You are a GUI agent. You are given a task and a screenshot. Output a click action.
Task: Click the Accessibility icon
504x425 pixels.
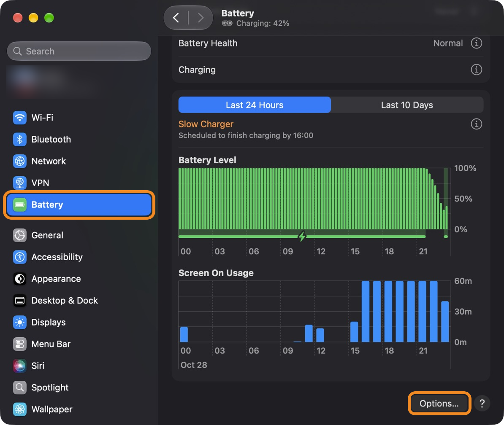tap(19, 257)
